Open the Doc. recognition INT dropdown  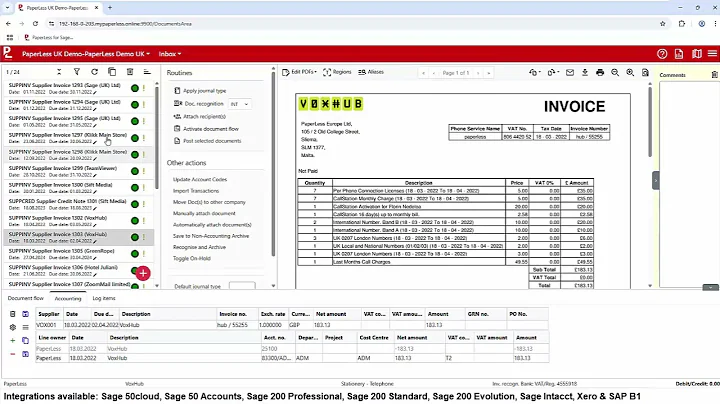(x=239, y=104)
